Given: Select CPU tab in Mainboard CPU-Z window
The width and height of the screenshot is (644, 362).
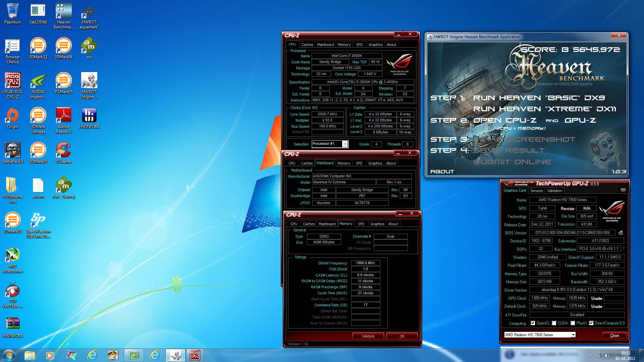Looking at the screenshot, I should pyautogui.click(x=292, y=163).
